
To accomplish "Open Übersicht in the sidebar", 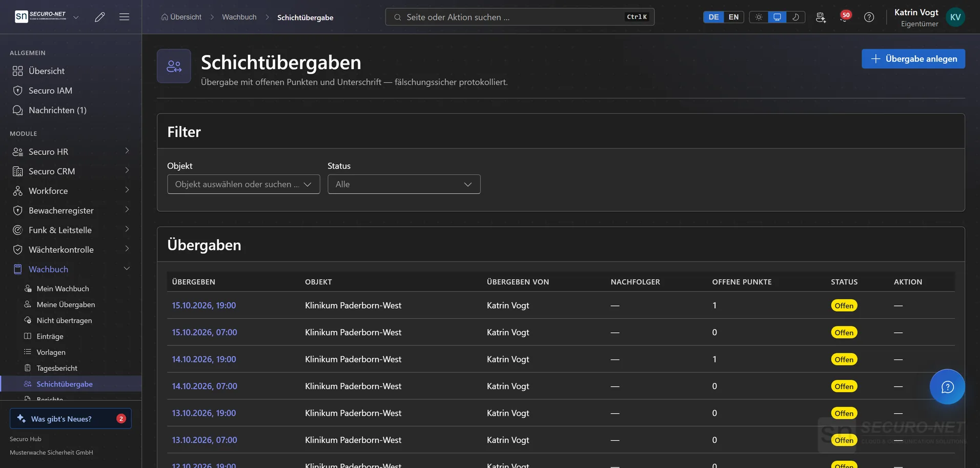I will tap(71, 71).
